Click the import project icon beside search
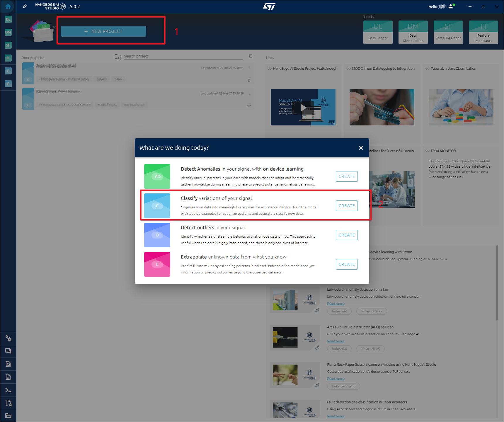This screenshot has width=504, height=422. (251, 56)
